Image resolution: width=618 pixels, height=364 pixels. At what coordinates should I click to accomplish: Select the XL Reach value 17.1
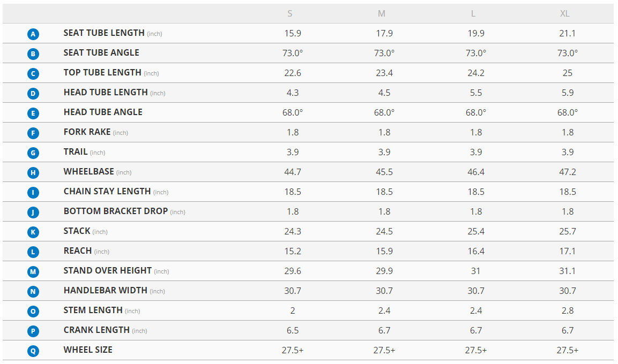click(568, 251)
